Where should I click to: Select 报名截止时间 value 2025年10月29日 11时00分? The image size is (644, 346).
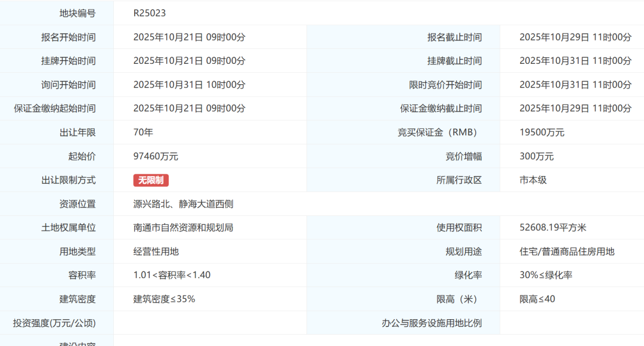[575, 37]
